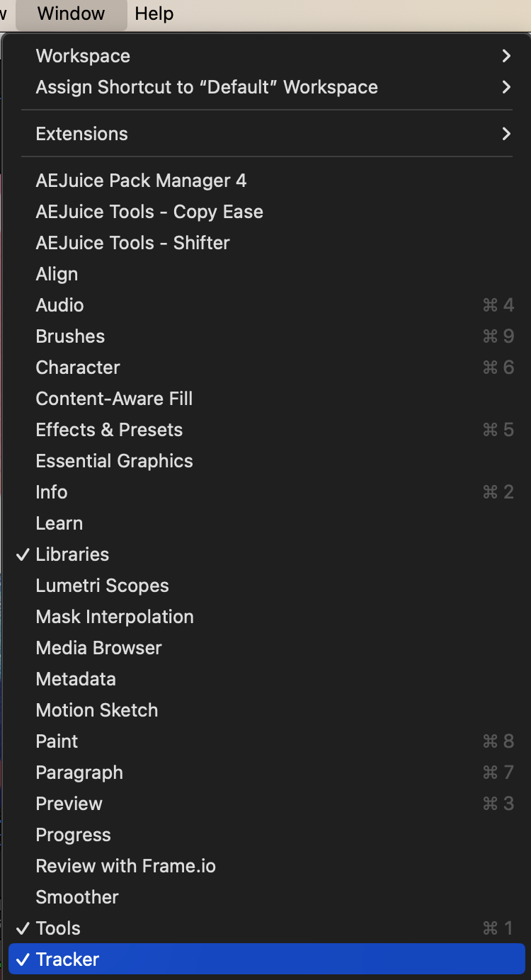
Task: Open the Brushes panel
Action: pyautogui.click(x=70, y=336)
